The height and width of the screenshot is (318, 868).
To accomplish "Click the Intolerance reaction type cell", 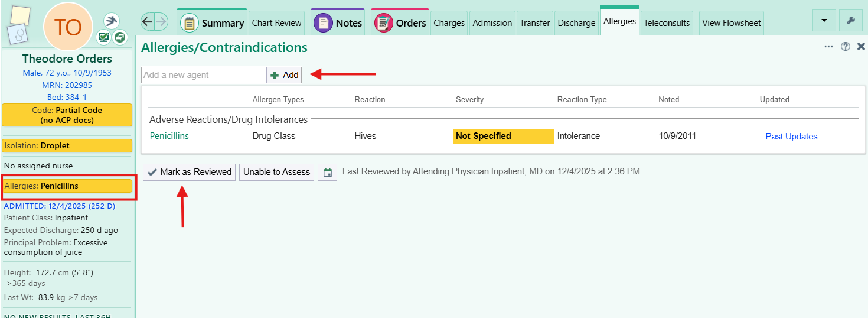I will [x=579, y=136].
